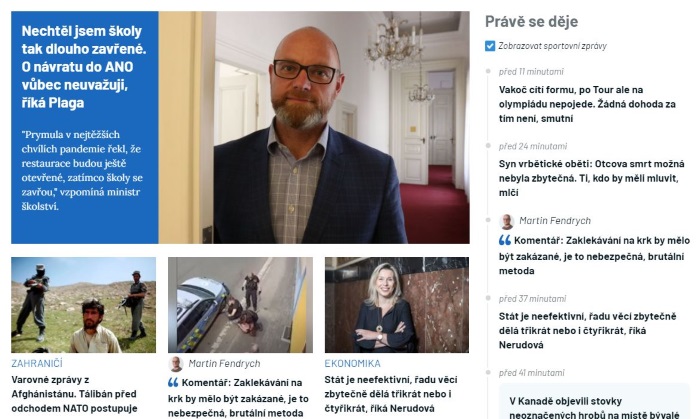Select the EKONOMIKA category label

(352, 363)
